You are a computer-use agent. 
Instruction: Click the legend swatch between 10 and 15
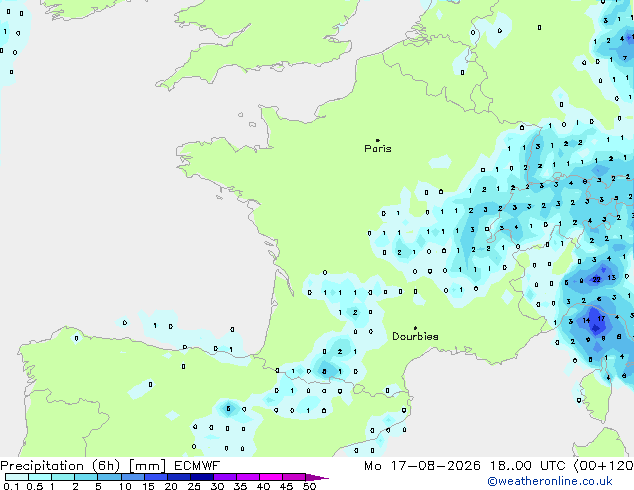click(132, 477)
